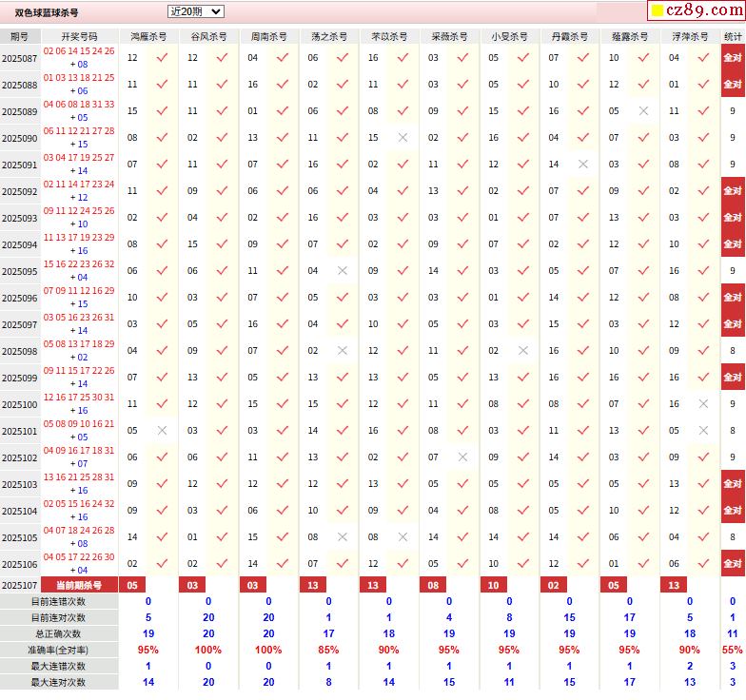Click red kill number 05 under 鸿雁杀号

pyautogui.click(x=132, y=585)
